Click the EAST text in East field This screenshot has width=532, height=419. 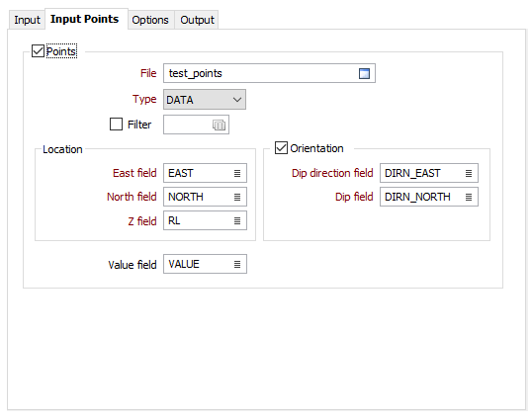click(x=181, y=173)
